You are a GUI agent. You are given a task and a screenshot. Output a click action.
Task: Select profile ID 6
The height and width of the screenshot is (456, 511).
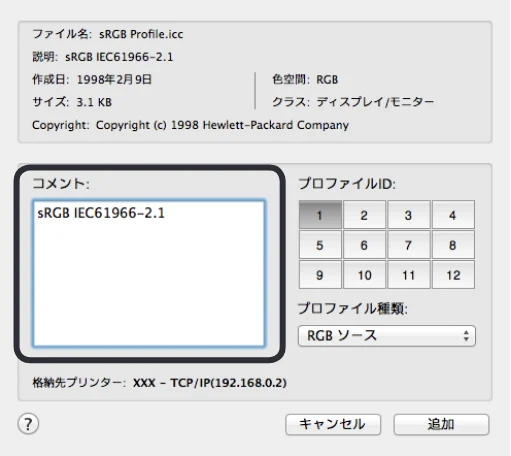tap(364, 245)
